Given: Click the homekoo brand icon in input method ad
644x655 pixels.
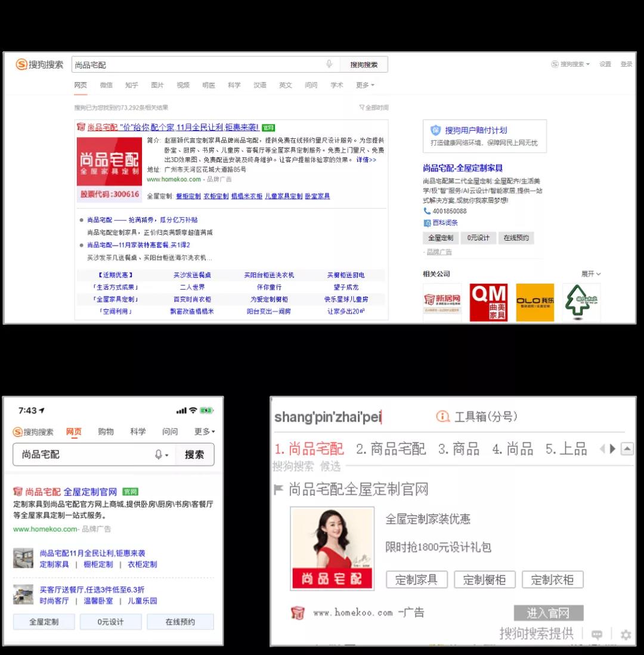Looking at the screenshot, I should click(298, 613).
